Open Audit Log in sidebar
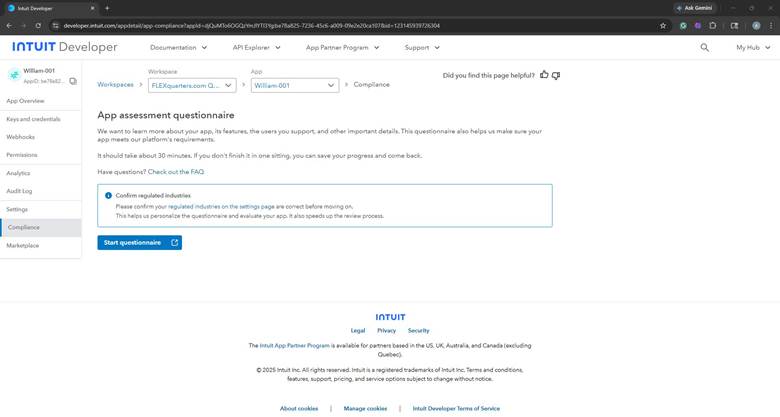The width and height of the screenshot is (780, 417). (19, 191)
